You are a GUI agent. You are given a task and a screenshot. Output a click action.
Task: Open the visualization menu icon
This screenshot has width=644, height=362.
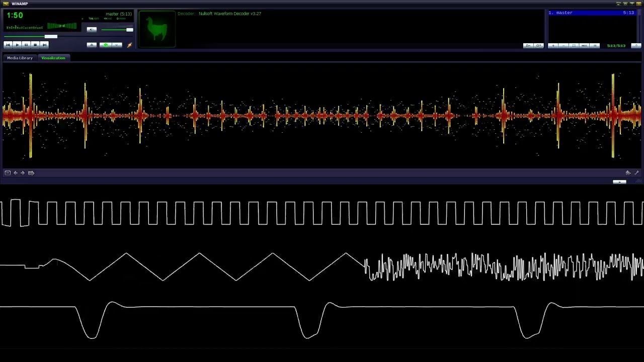[x=8, y=173]
